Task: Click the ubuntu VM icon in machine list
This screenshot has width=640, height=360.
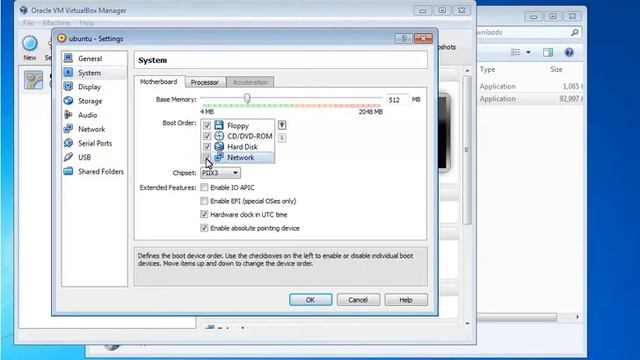Action: [33, 80]
